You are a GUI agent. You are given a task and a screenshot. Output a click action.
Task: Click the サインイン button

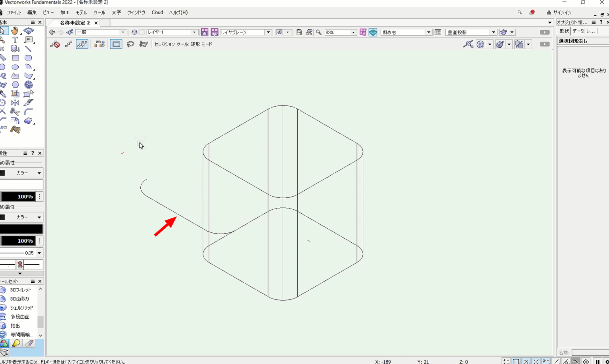coord(559,13)
